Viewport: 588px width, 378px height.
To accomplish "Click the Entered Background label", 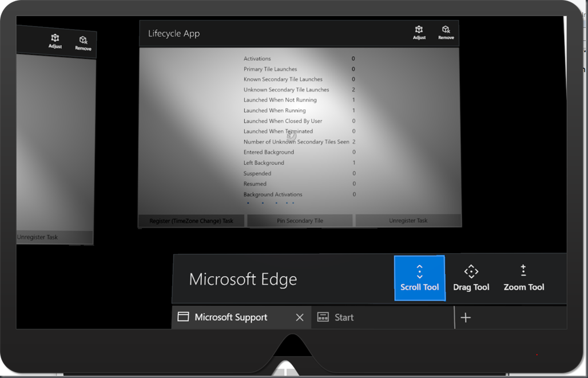I will (269, 152).
